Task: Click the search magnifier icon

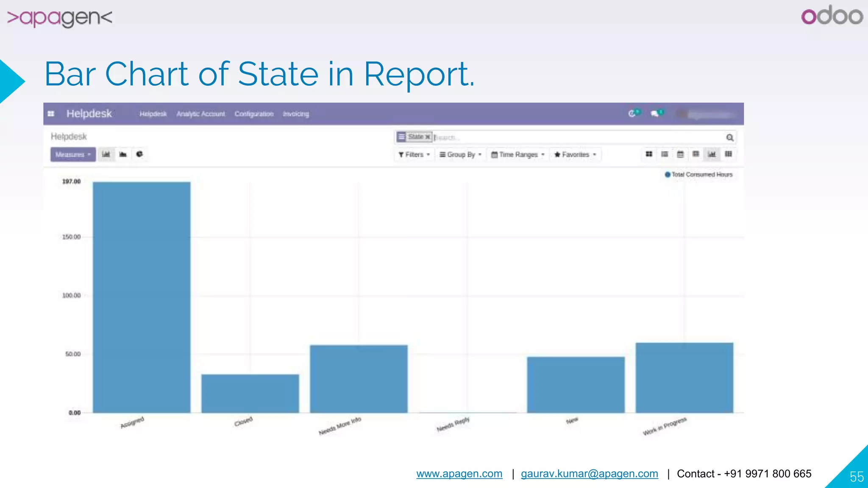Action: [729, 137]
